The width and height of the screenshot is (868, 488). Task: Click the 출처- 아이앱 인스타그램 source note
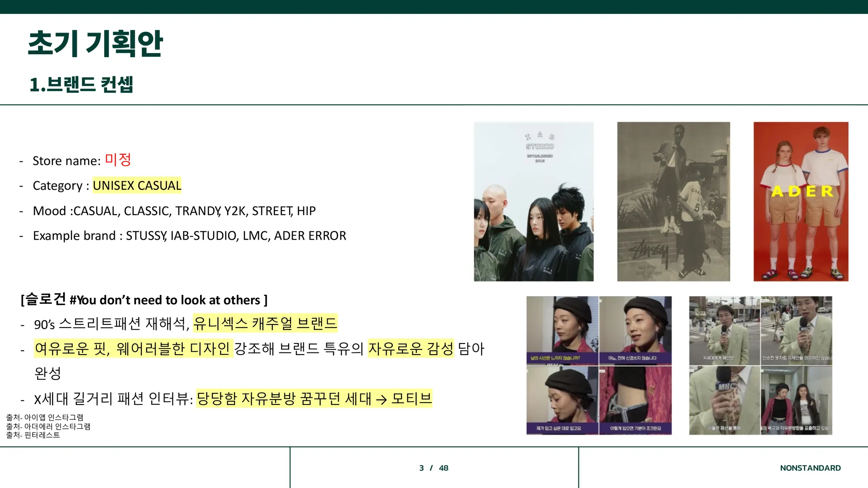pos(45,417)
